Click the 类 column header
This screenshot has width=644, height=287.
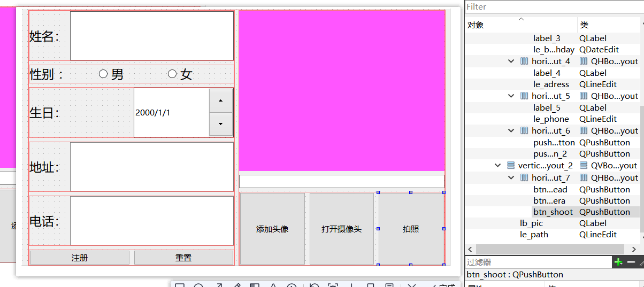[608, 25]
